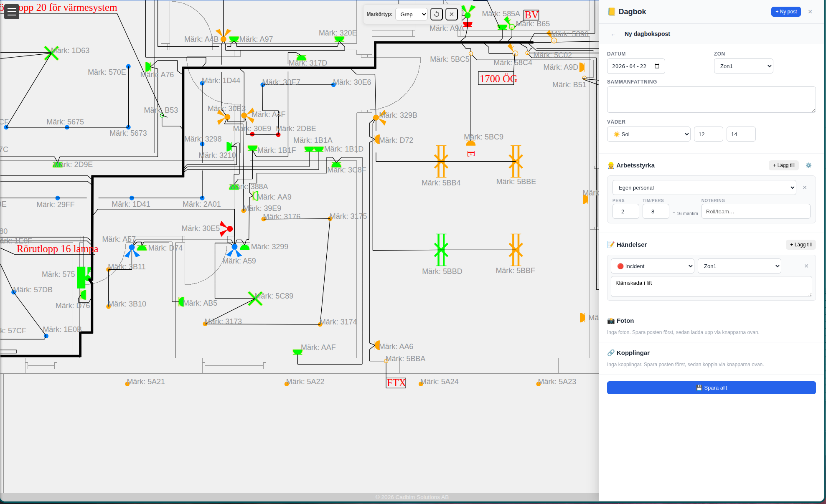Image resolution: width=826 pixels, height=504 pixels.
Task: Open the Markörtyp Grep dropdown
Action: tap(411, 14)
